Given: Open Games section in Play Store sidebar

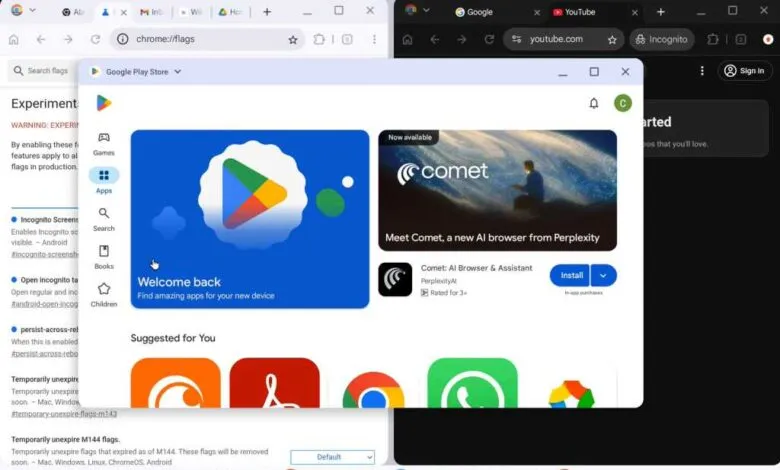Looking at the screenshot, I should point(103,144).
